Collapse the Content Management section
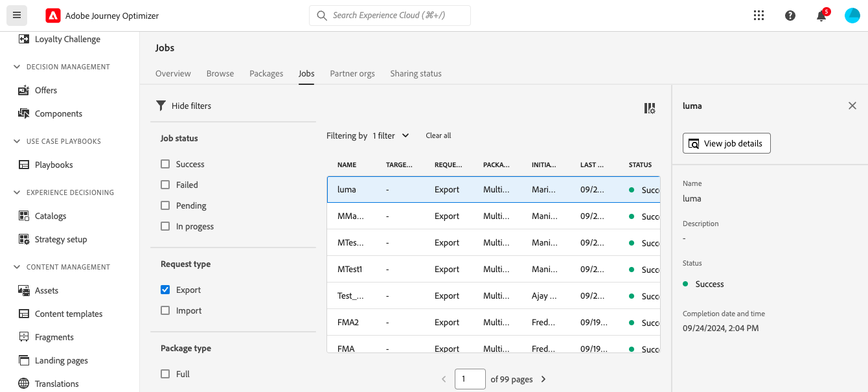The height and width of the screenshot is (392, 868). [x=17, y=267]
